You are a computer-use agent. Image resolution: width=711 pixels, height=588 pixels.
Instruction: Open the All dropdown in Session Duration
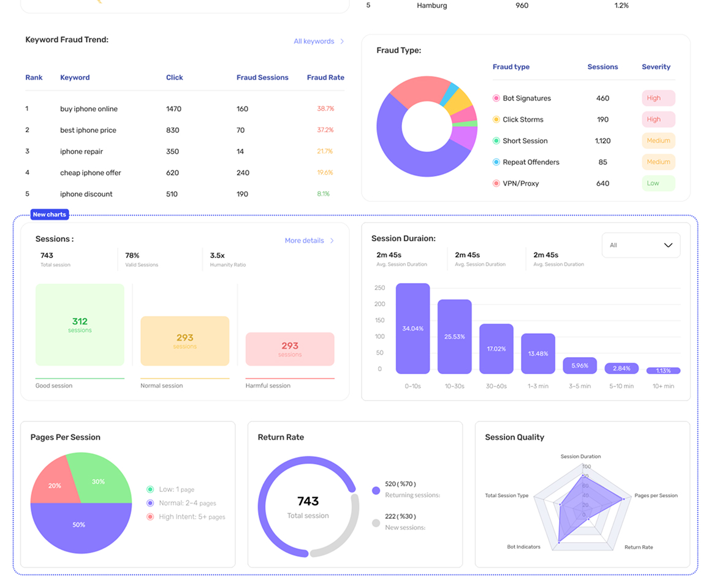click(641, 245)
